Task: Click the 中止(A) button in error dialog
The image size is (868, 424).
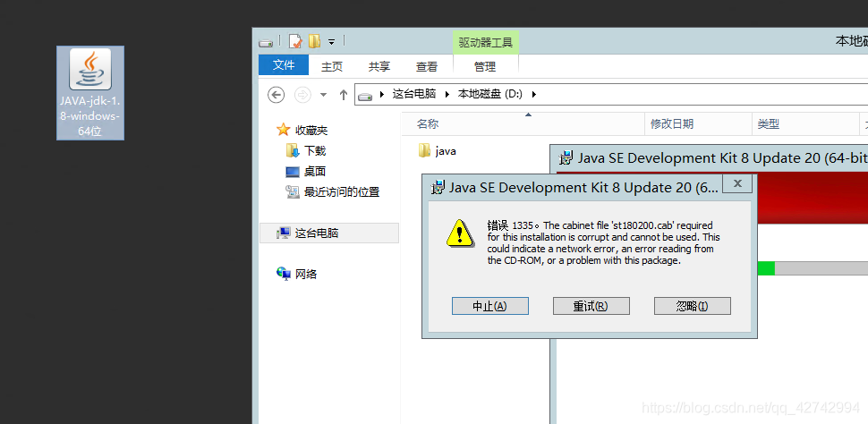Action: point(489,306)
